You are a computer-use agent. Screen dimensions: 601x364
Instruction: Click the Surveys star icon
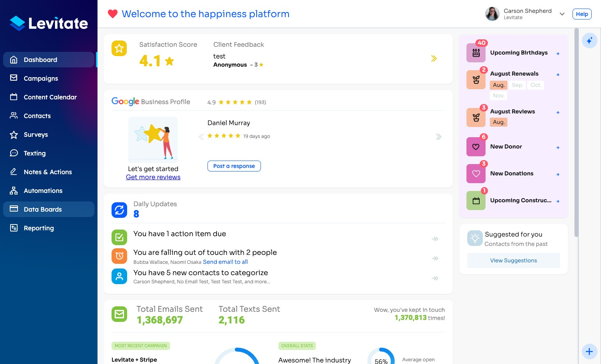point(14,134)
